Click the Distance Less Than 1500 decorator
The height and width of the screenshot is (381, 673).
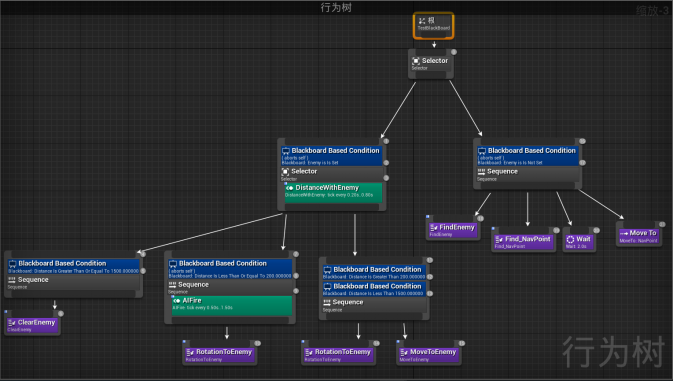(x=374, y=289)
